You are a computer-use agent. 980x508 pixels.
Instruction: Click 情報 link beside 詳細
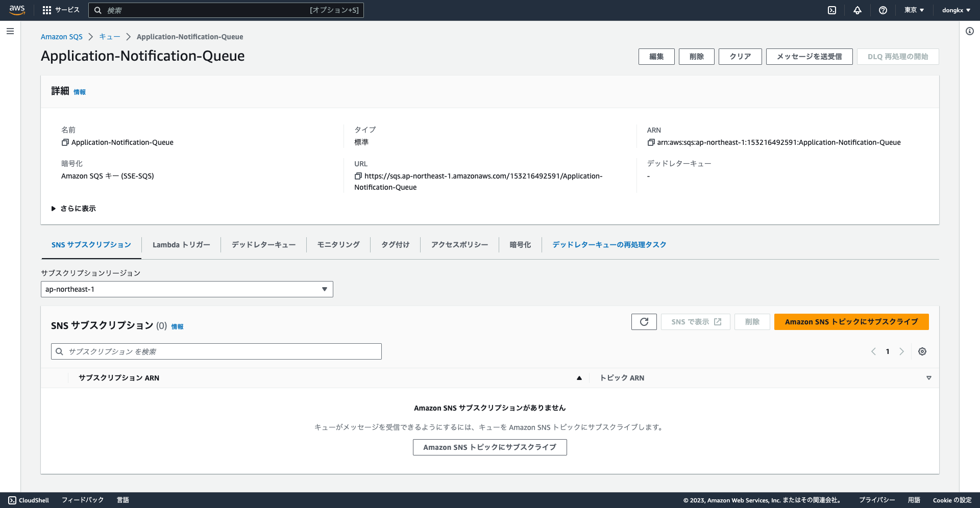[x=80, y=92]
